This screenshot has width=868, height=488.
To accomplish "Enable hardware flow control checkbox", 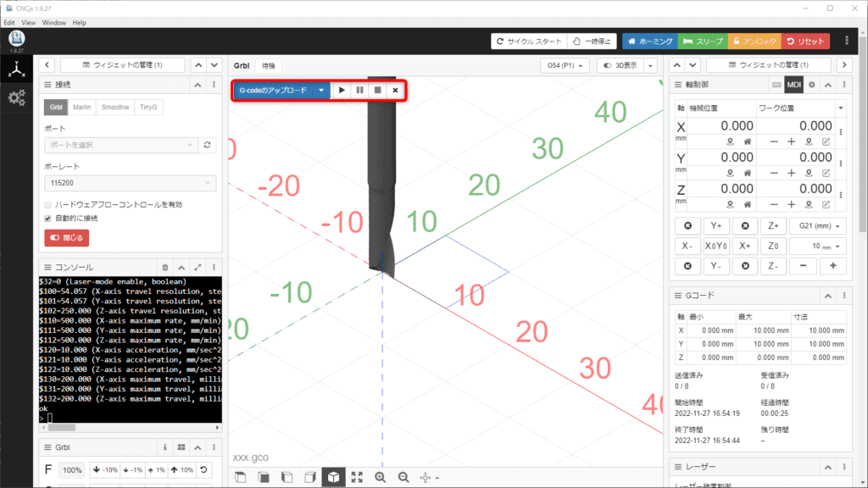I will [x=47, y=205].
